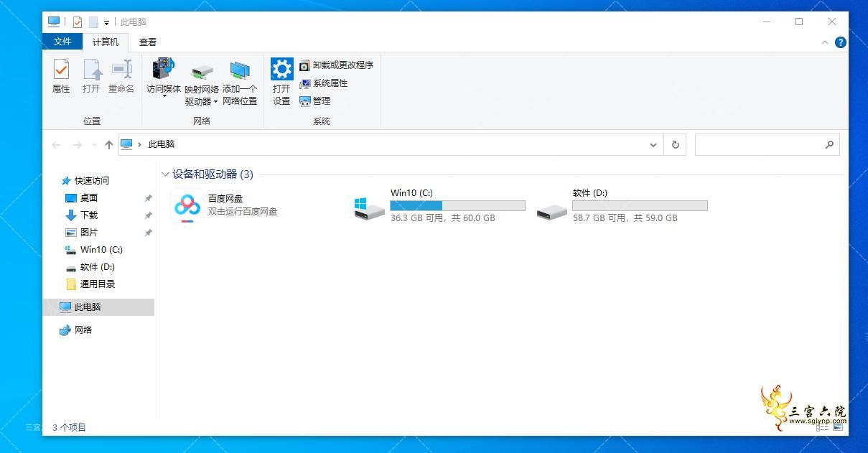Select the 百度网盘 icon in devices
Image resolution: width=868 pixels, height=453 pixels.
(187, 206)
